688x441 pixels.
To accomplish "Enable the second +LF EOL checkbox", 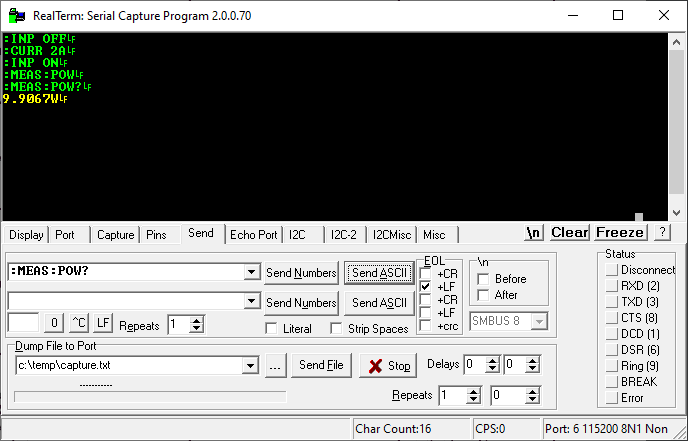I will click(425, 312).
